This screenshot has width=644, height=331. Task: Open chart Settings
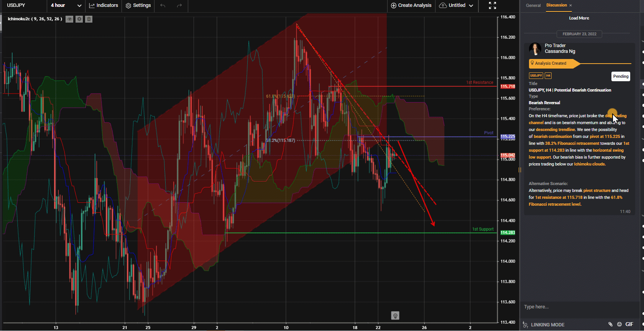138,5
